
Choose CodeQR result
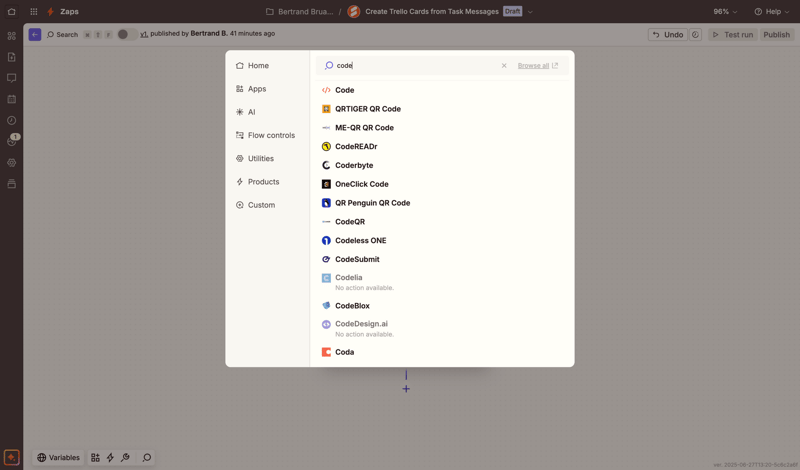442,222
